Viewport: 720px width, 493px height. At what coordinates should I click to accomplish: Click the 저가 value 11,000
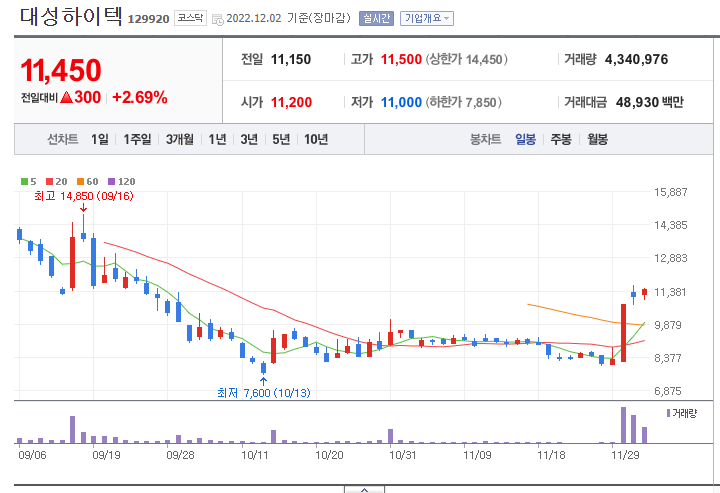(401, 102)
